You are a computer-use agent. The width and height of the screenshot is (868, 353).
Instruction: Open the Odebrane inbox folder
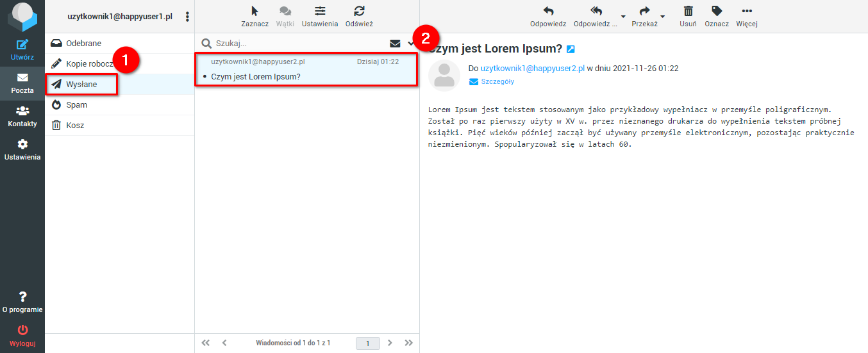coord(119,44)
